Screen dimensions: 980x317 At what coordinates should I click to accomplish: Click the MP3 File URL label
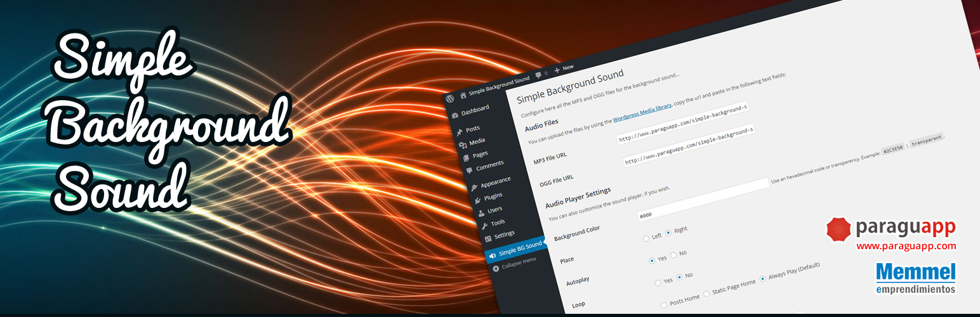click(x=549, y=158)
